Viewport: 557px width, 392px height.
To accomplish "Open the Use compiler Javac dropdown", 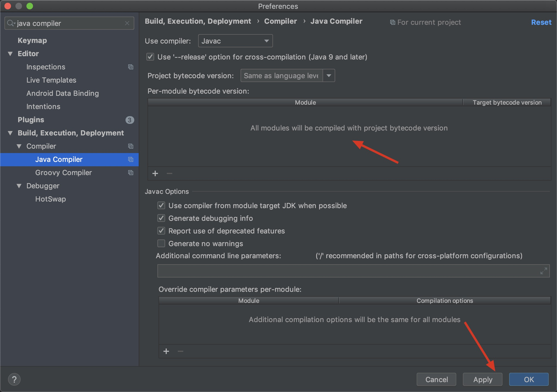I will (x=235, y=41).
